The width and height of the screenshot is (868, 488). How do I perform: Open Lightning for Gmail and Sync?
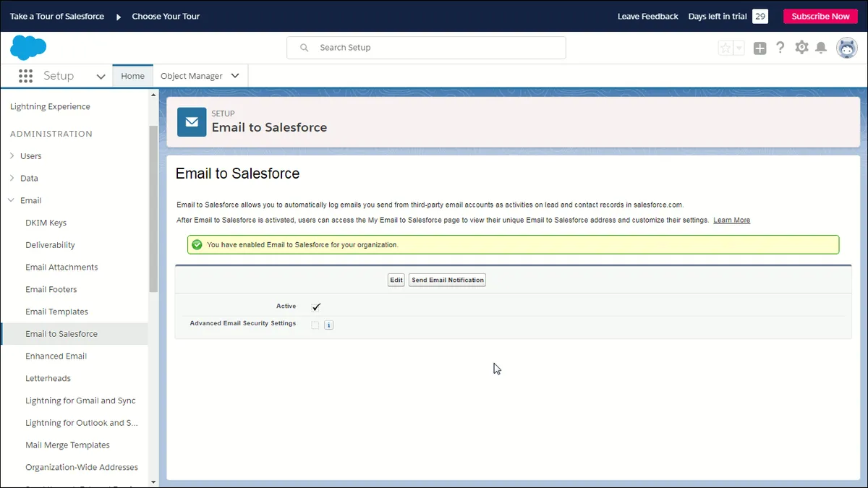[80, 401]
